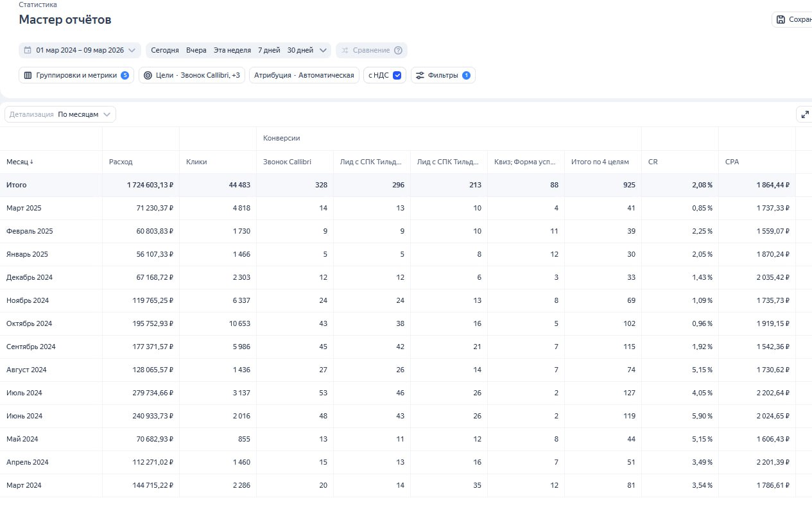Image resolution: width=812 pixels, height=507 pixels.
Task: Click the calendar icon in date range
Action: click(28, 50)
